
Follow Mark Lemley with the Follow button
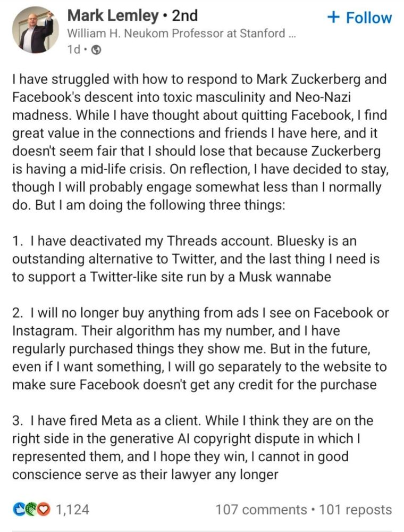point(359,18)
